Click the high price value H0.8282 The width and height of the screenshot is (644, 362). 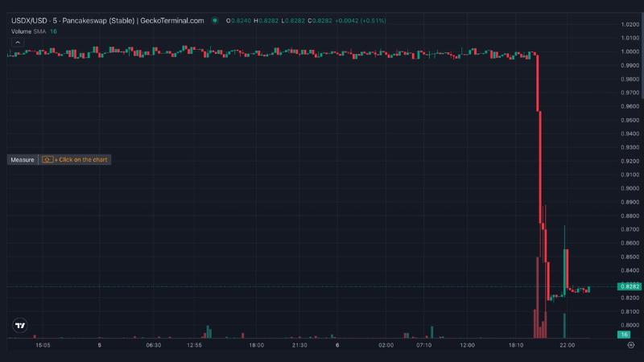click(x=266, y=21)
